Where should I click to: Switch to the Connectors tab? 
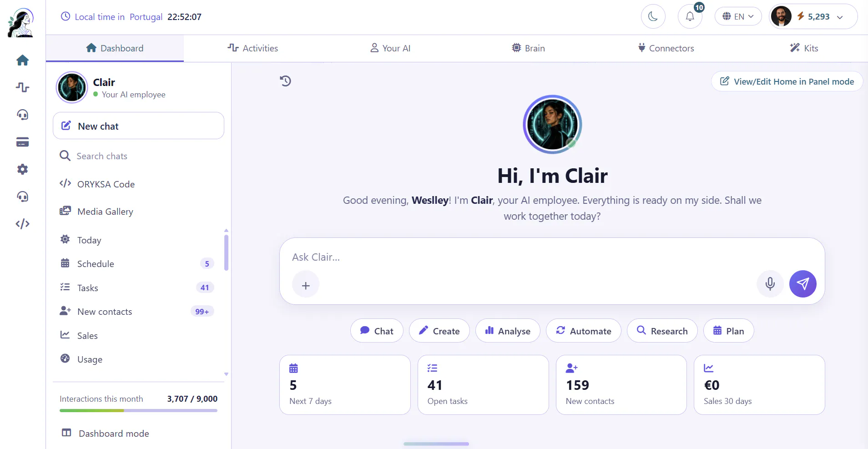point(666,48)
